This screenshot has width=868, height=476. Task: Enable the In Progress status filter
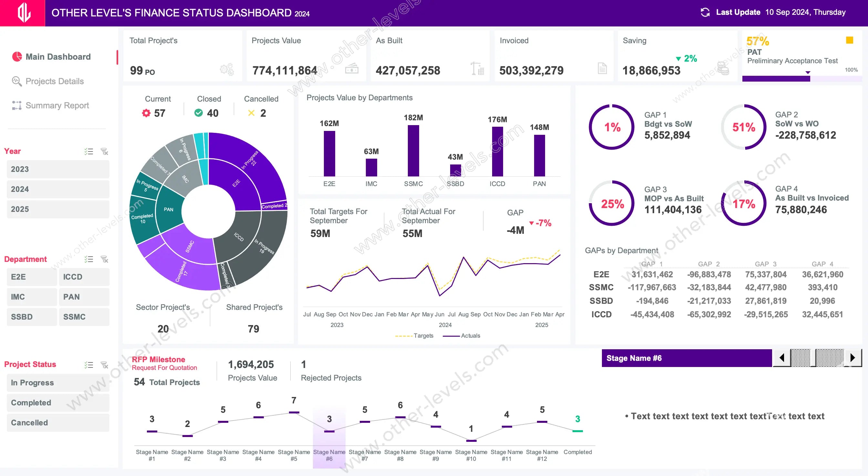click(58, 383)
